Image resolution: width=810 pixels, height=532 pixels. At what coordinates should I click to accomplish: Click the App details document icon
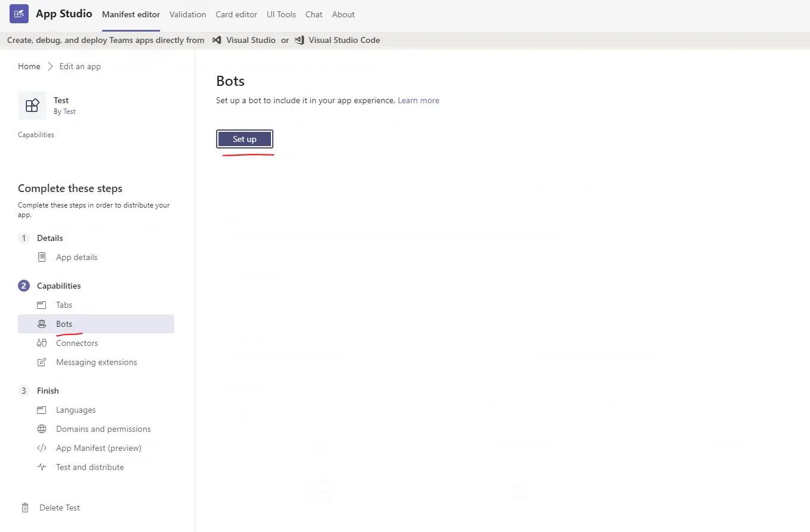(42, 257)
